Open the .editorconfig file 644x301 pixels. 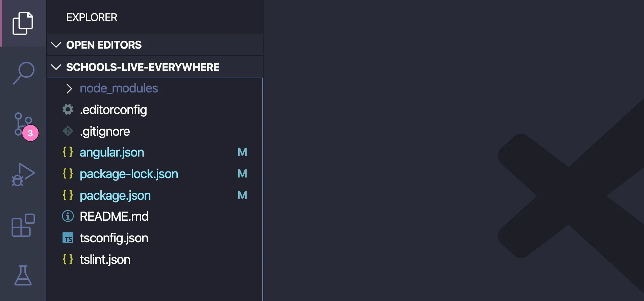point(155,110)
